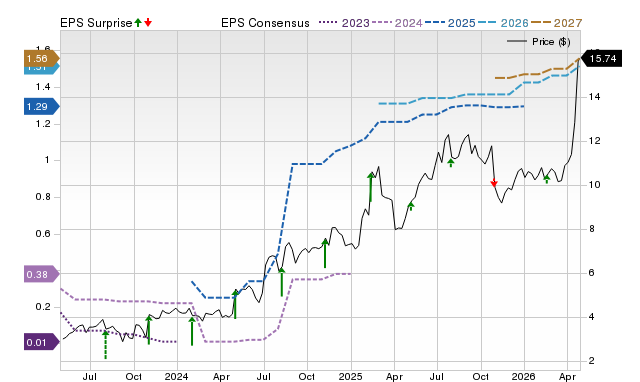
Task: Click the 2025 label on the time axis
Action: tap(350, 376)
